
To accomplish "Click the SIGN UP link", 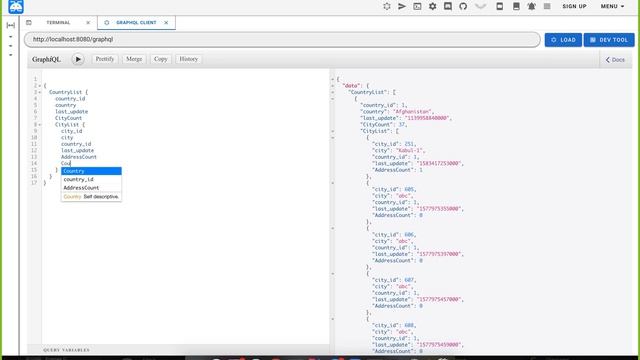I will [574, 7].
